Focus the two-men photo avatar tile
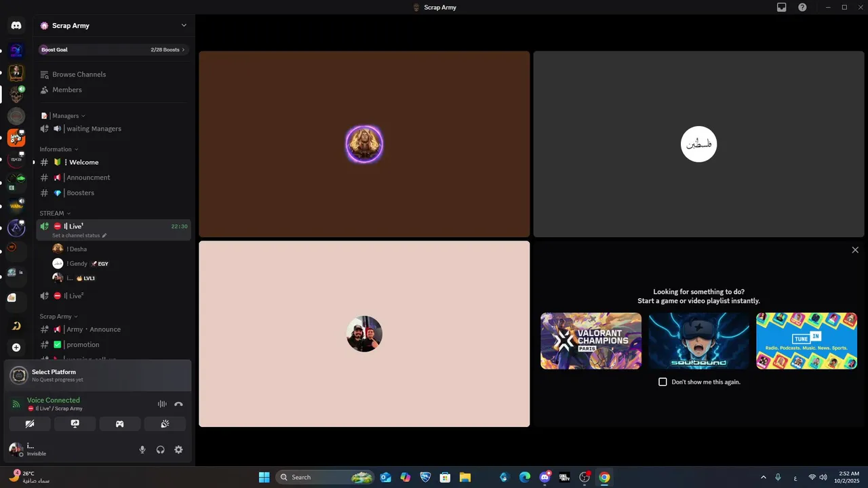Image resolution: width=868 pixels, height=488 pixels. click(x=364, y=334)
